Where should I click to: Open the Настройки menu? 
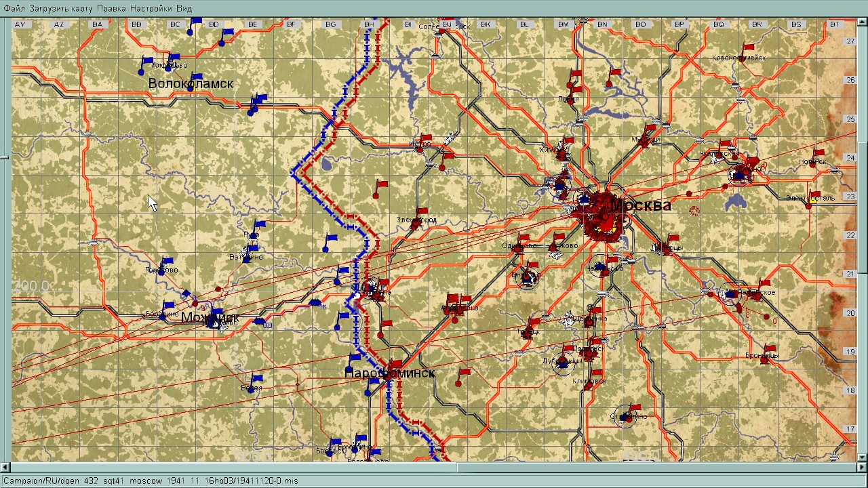click(x=152, y=8)
